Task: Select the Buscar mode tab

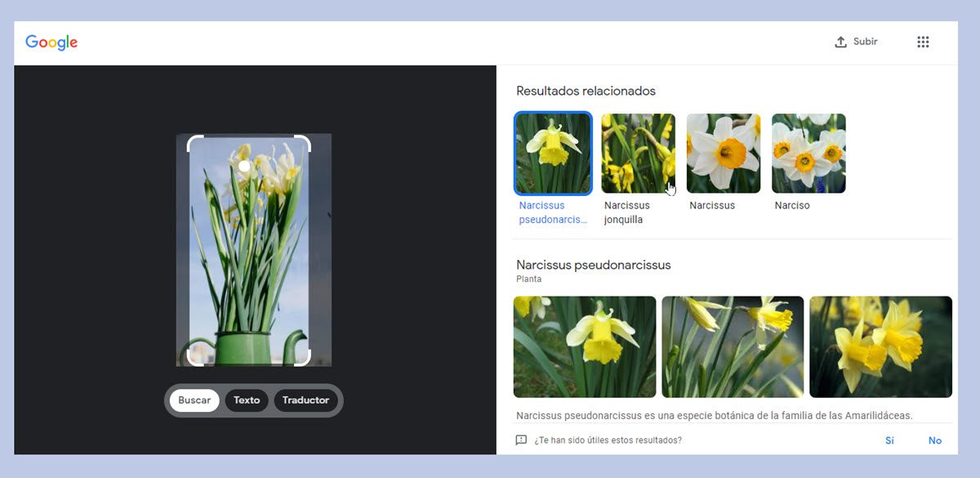Action: coord(194,400)
